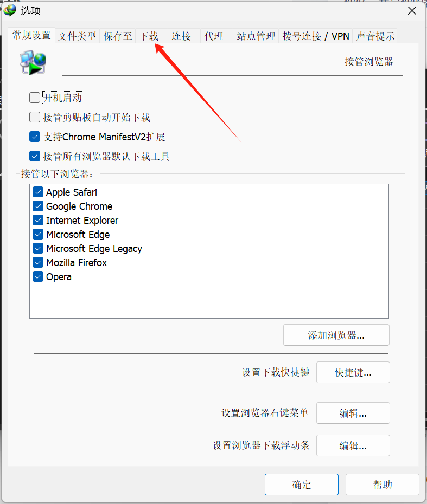
Task: Confirm settings with 确定 button
Action: coord(302,484)
